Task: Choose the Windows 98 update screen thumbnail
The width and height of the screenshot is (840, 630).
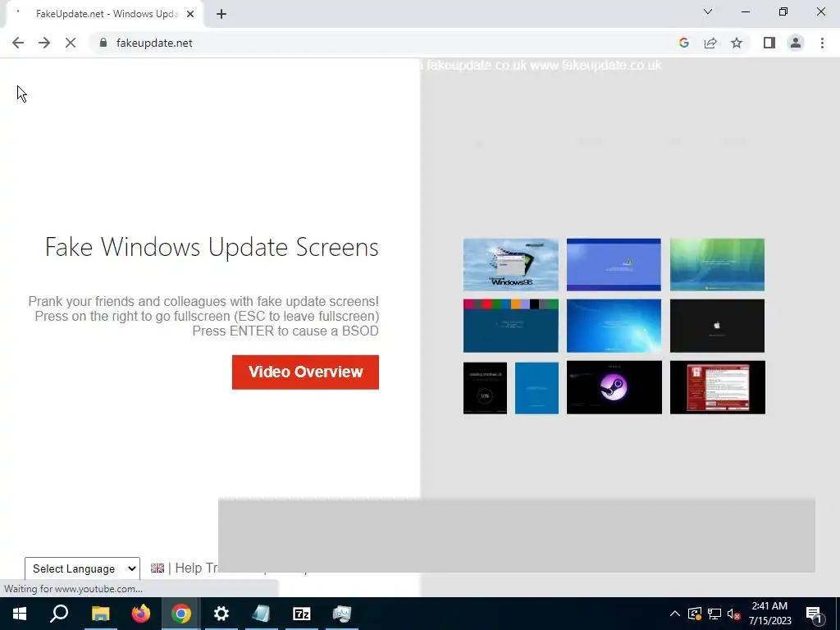Action: 510,265
